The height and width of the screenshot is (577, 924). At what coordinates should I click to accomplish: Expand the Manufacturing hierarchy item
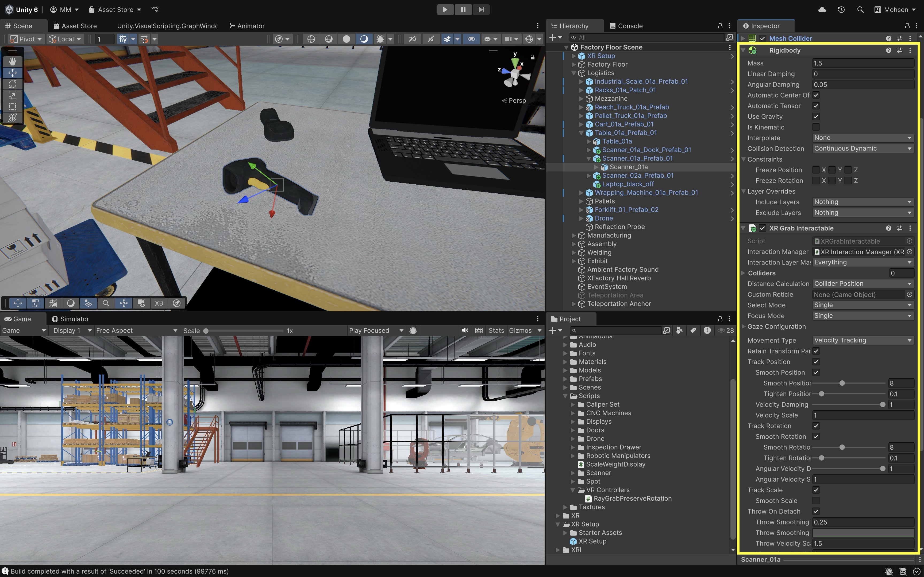573,235
